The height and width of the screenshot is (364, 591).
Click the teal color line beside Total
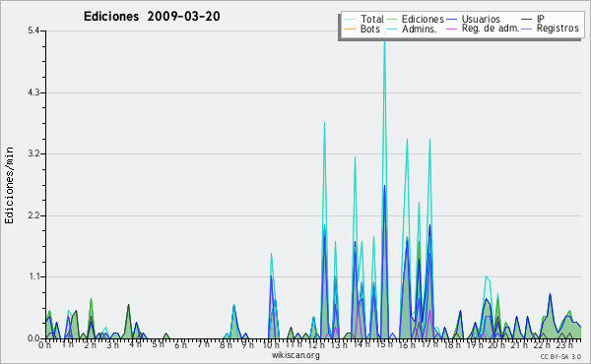click(x=350, y=20)
